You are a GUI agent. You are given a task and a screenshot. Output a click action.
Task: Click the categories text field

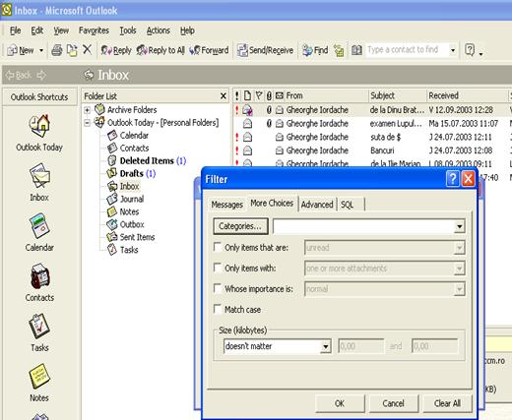click(364, 226)
